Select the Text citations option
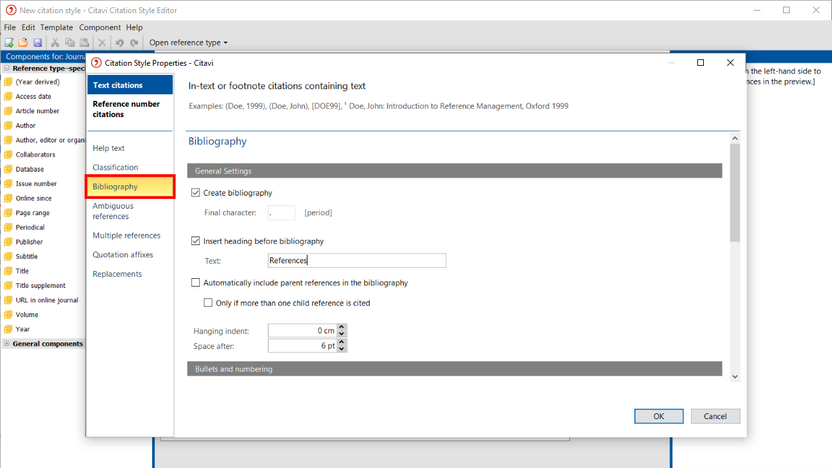The height and width of the screenshot is (468, 832). (130, 85)
